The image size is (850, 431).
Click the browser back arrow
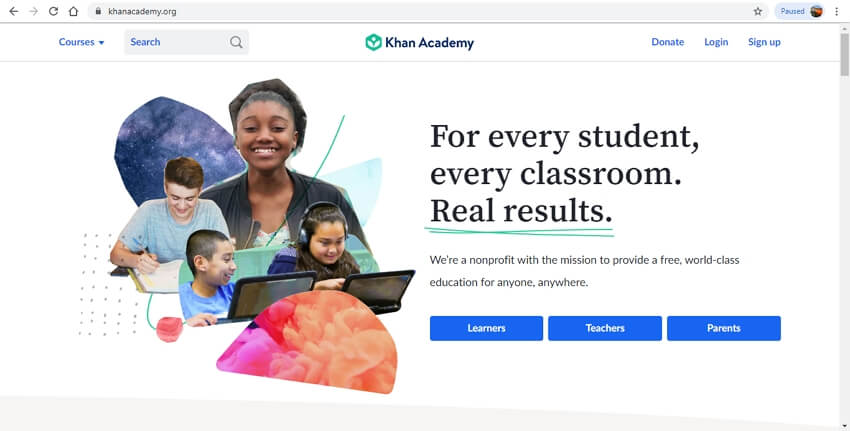tap(14, 11)
